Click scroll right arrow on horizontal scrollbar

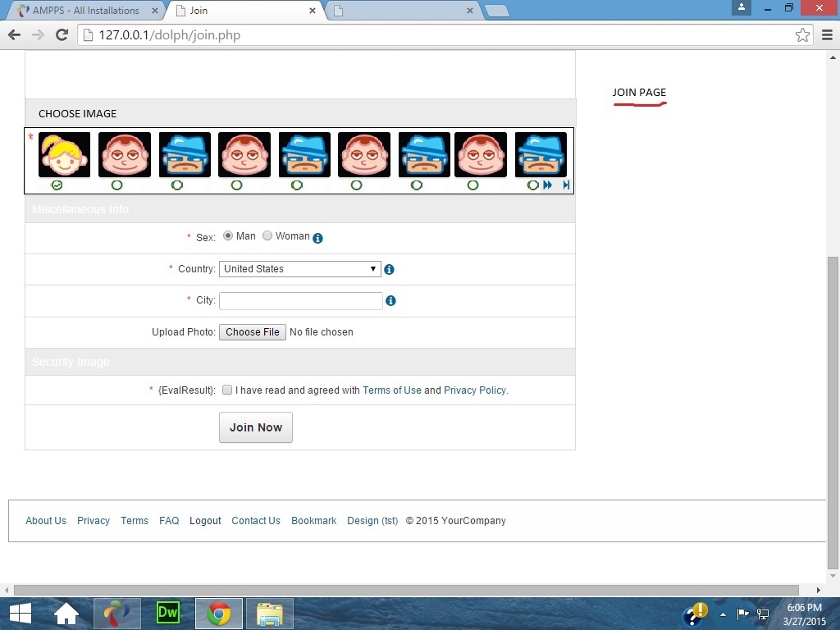[x=818, y=590]
